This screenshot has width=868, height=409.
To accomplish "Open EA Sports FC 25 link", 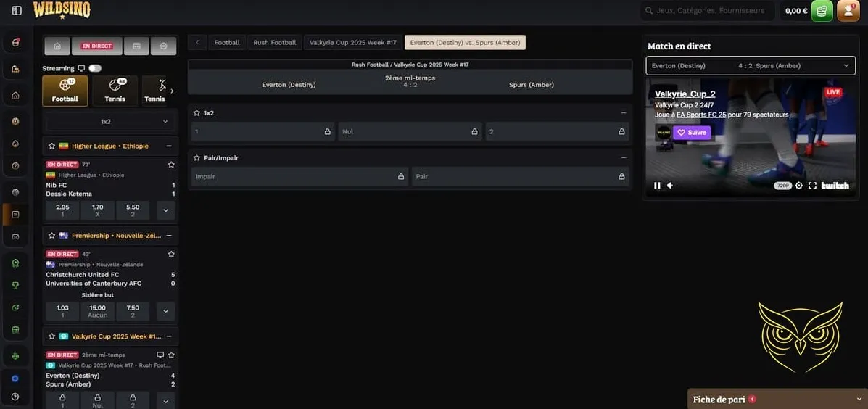I will pyautogui.click(x=700, y=115).
